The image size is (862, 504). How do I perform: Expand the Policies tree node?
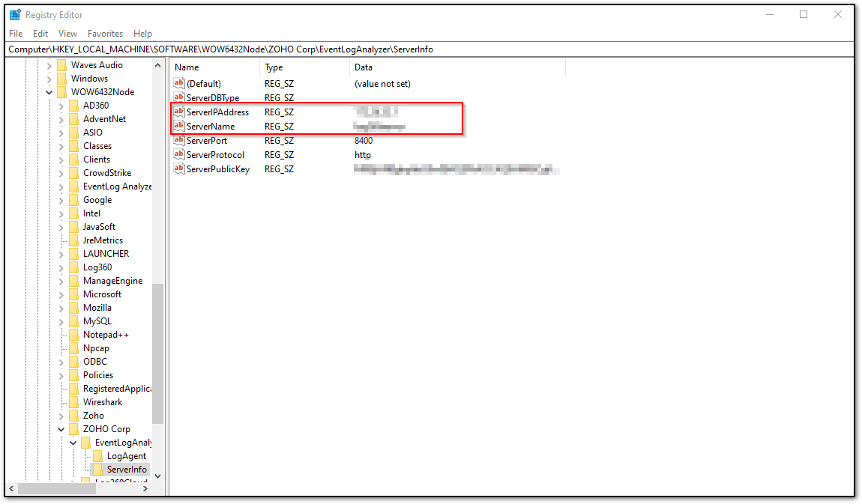coord(61,375)
